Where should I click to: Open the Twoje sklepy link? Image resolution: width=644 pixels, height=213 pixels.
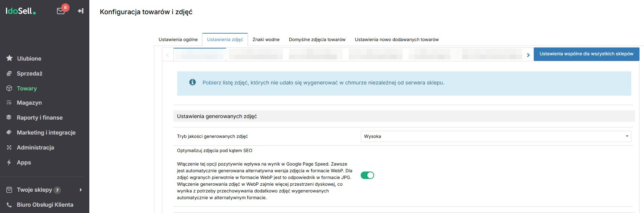[x=34, y=190]
